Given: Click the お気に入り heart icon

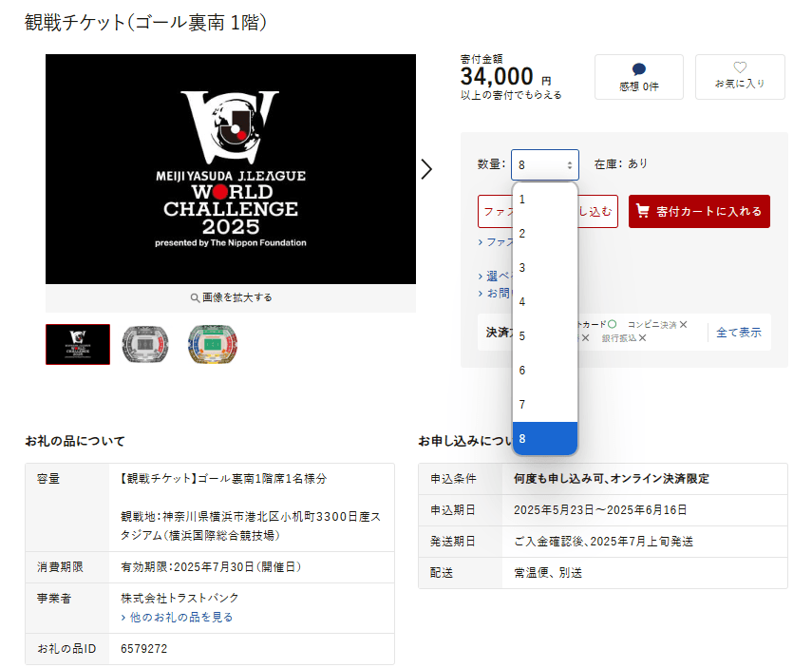Looking at the screenshot, I should pyautogui.click(x=740, y=67).
